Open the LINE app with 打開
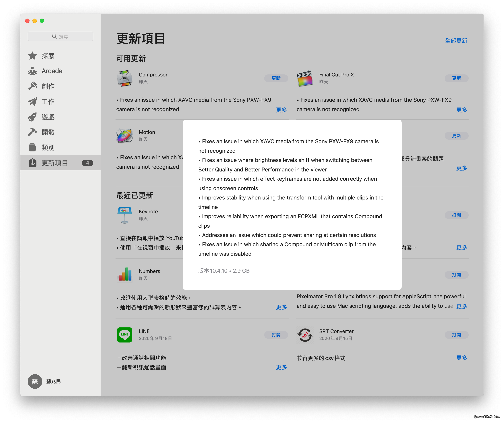The image size is (504, 423). tap(276, 335)
